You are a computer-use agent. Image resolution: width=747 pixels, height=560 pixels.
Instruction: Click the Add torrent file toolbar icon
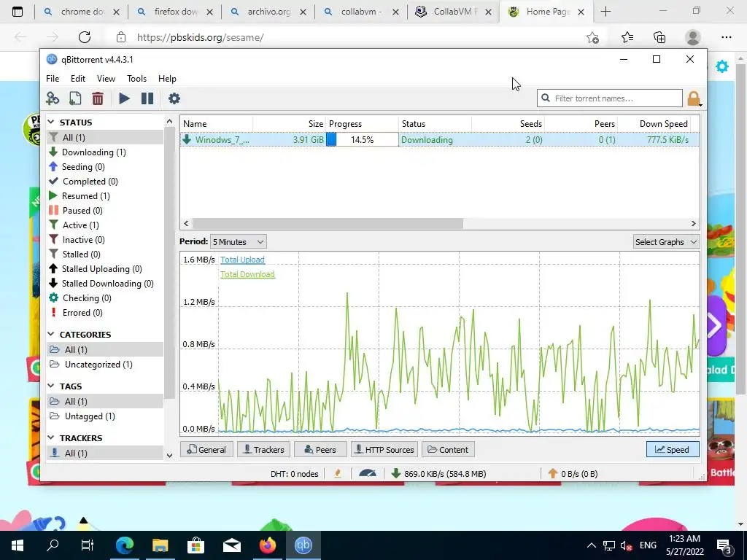click(75, 98)
